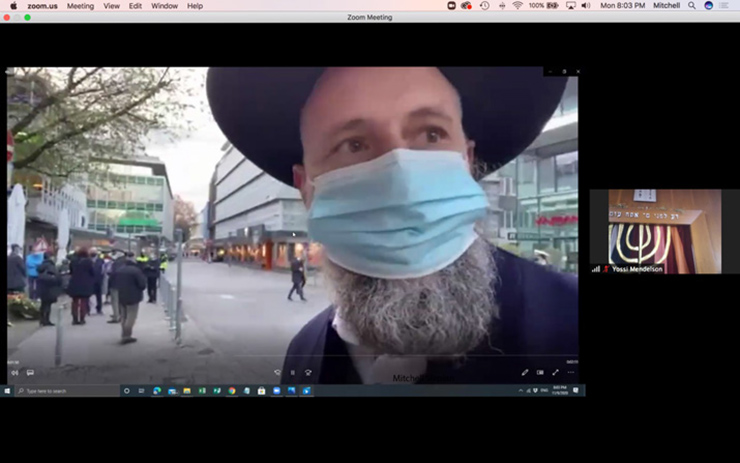Open the Window menu
The image size is (740, 463).
(x=164, y=6)
